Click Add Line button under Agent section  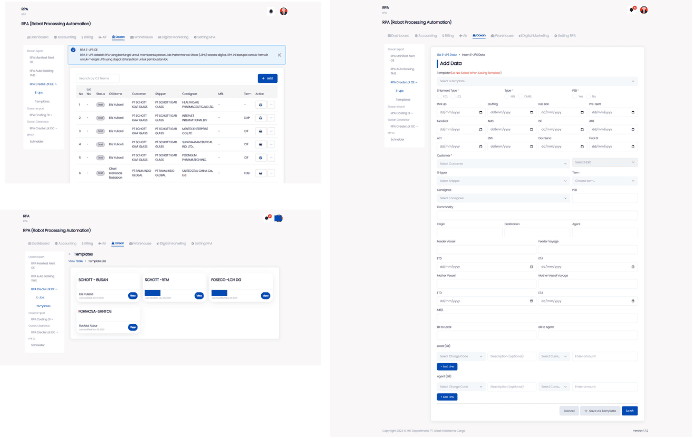click(447, 397)
